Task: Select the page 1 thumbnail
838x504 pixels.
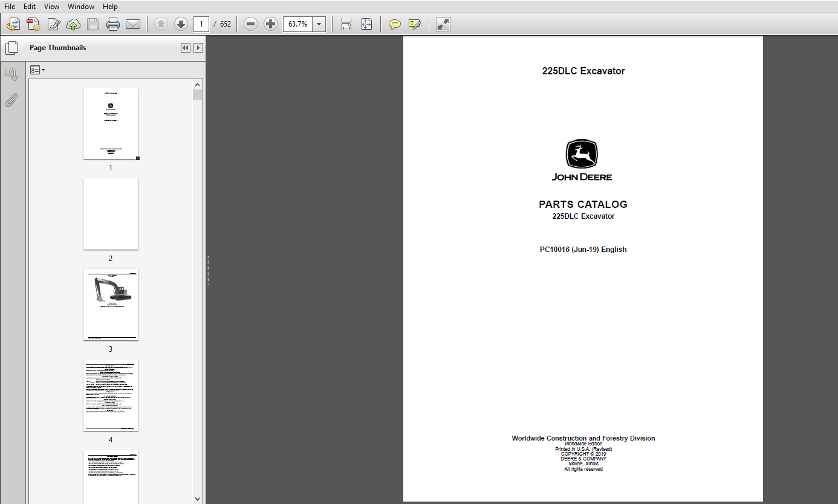Action: pyautogui.click(x=111, y=123)
